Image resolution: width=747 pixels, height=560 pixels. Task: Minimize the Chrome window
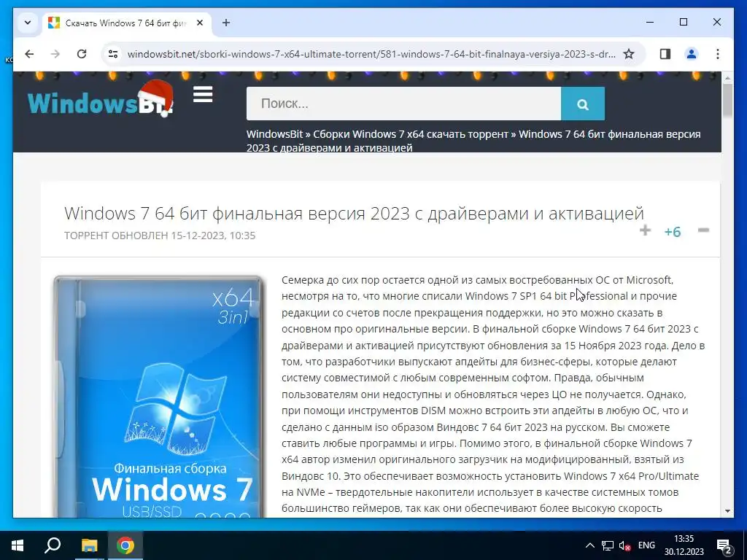click(x=650, y=22)
